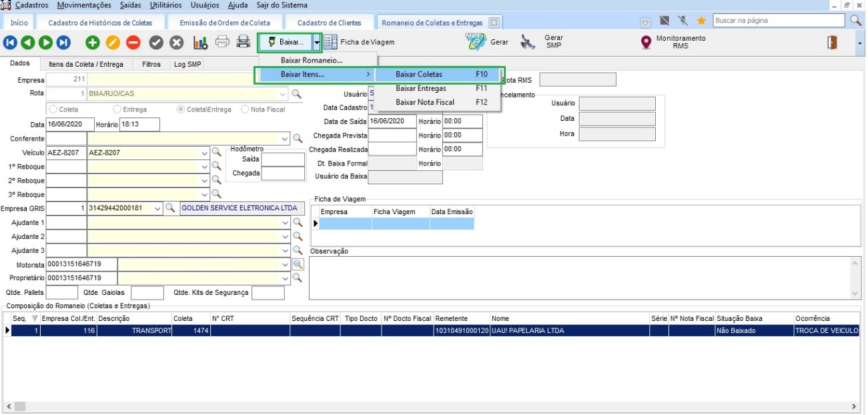Open the chart report icon
Screen dimensions: 868x415
(200, 43)
